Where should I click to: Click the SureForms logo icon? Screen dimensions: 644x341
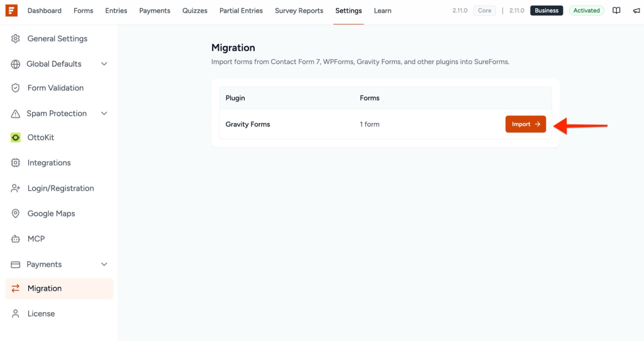[x=11, y=10]
